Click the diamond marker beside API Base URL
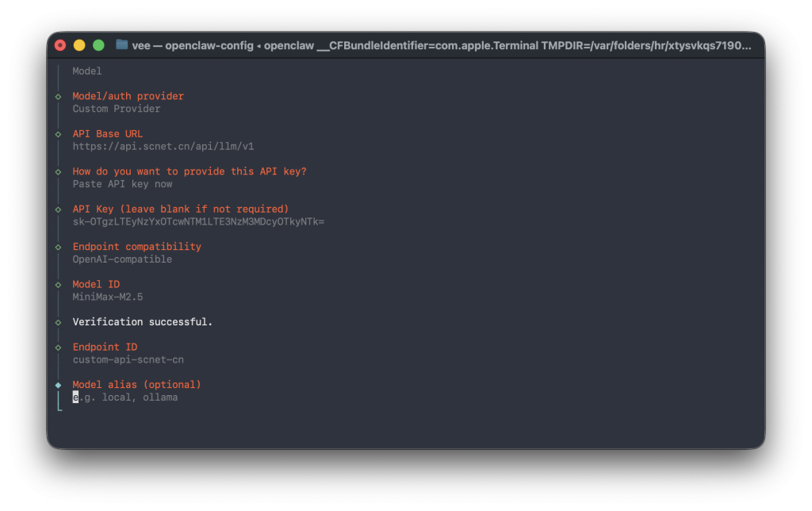The height and width of the screenshot is (511, 812). [58, 134]
